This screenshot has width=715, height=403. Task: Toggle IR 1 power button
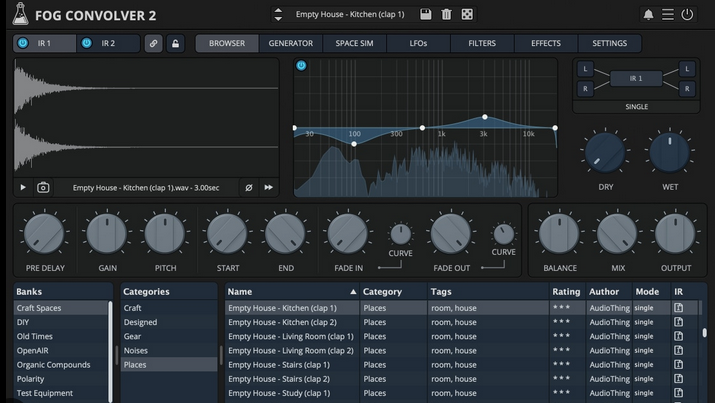(22, 43)
